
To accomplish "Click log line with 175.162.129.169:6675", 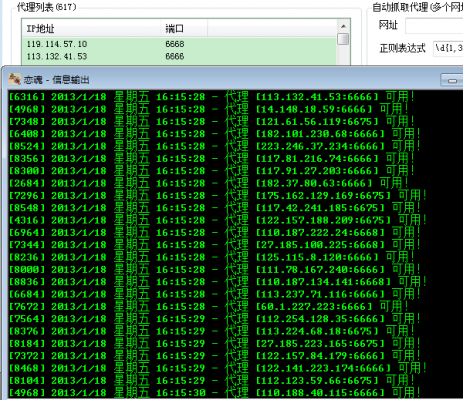I will [218, 196].
